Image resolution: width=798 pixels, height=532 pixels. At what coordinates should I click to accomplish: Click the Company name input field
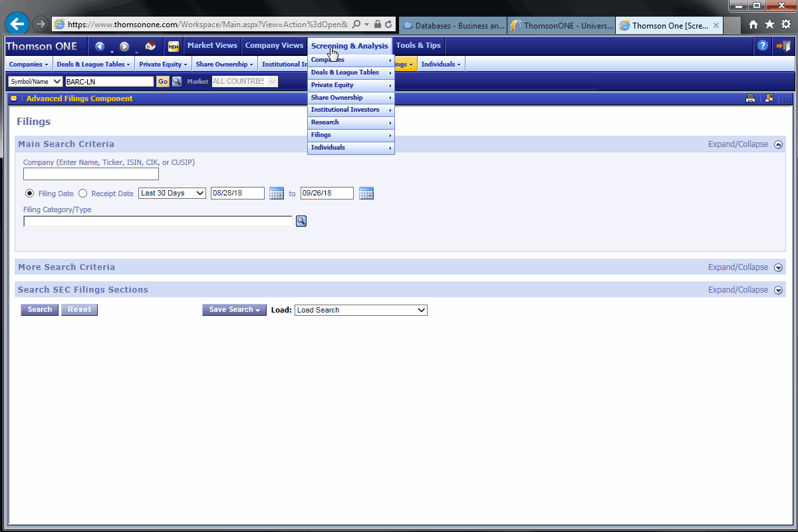(x=91, y=174)
